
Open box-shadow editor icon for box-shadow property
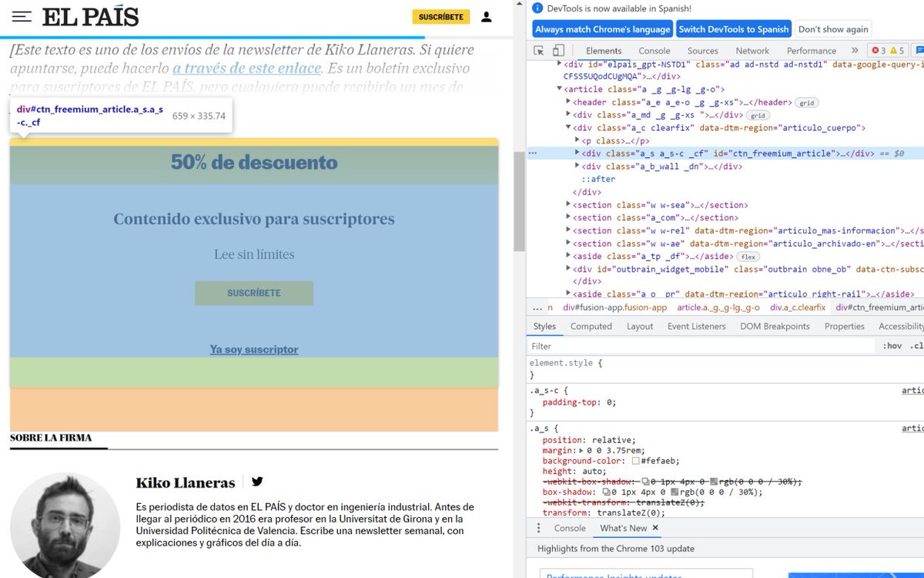(x=607, y=492)
